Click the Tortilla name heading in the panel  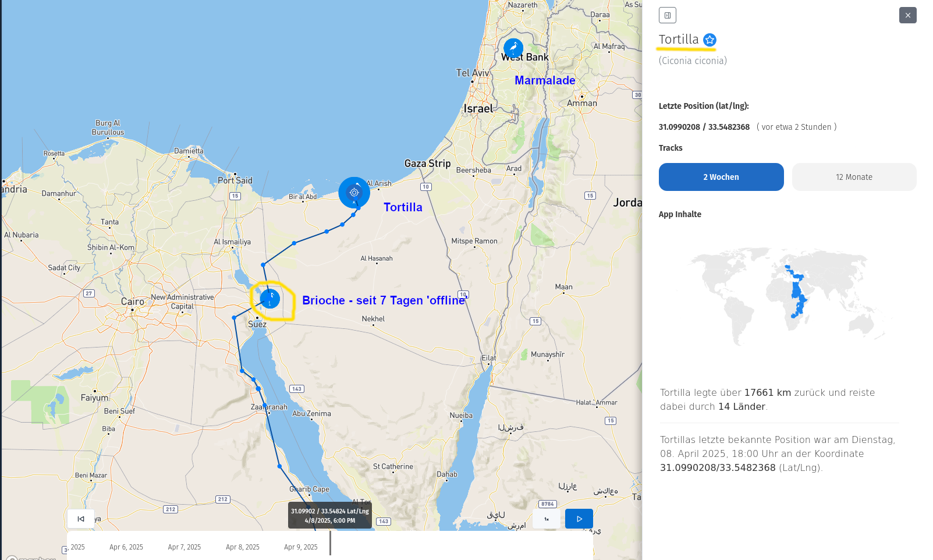click(x=678, y=40)
